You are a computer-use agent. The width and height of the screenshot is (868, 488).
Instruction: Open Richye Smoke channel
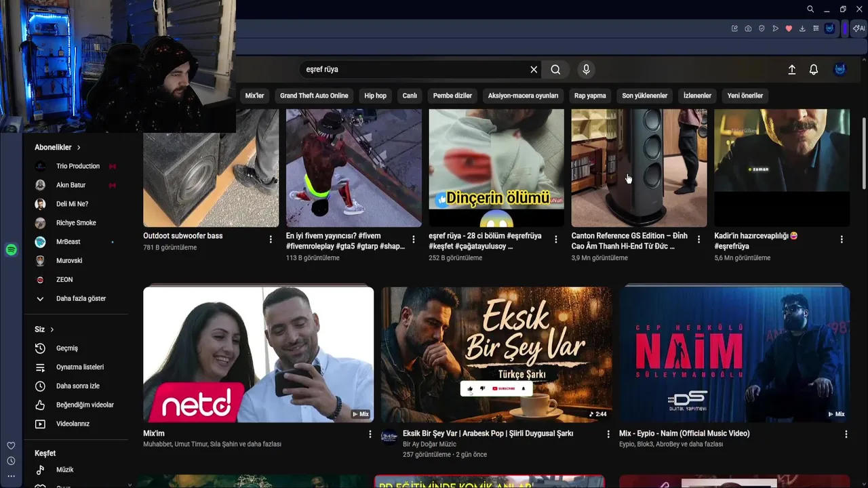(x=76, y=223)
